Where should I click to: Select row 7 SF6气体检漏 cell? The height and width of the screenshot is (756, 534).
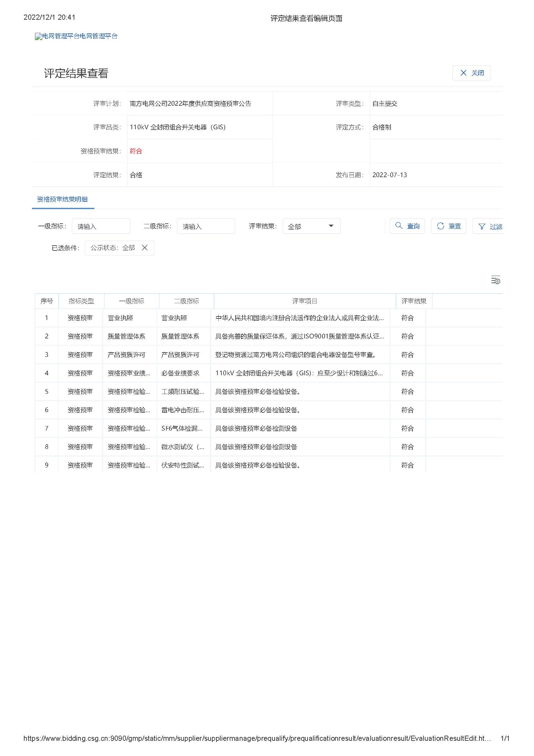pos(182,428)
